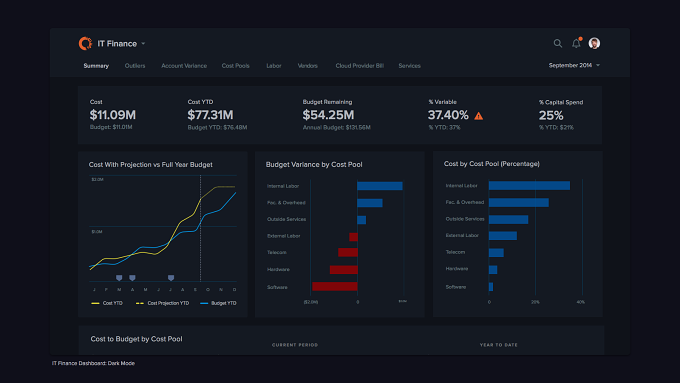Click the April timeline marker on the chart

coord(132,278)
